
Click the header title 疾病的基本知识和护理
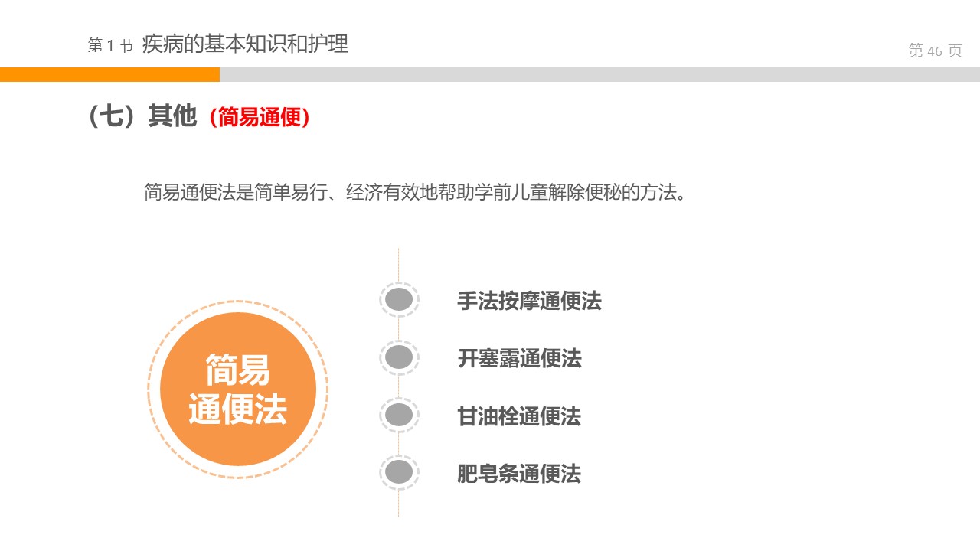[x=245, y=44]
